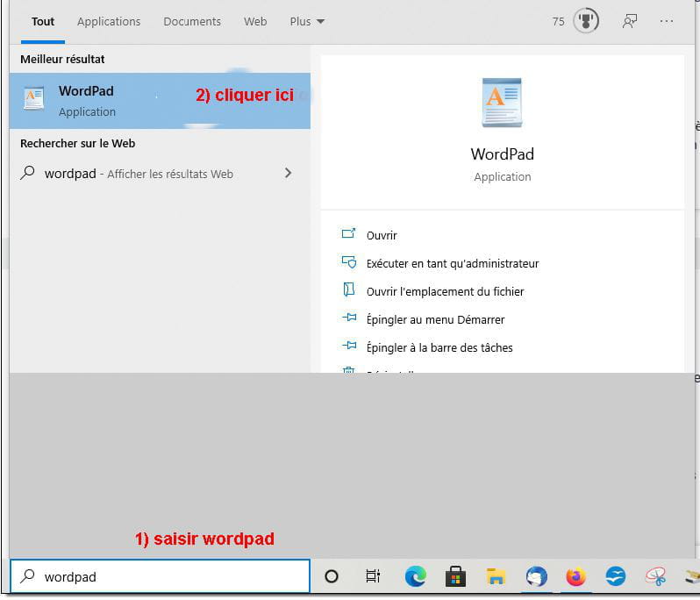Open the Snipping Tool scissors icon
700x600 pixels.
(x=656, y=576)
